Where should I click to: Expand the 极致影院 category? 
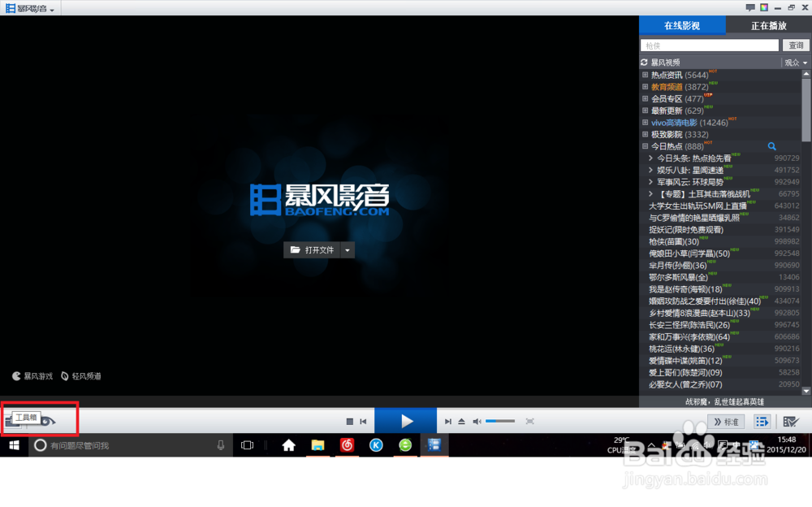(646, 134)
